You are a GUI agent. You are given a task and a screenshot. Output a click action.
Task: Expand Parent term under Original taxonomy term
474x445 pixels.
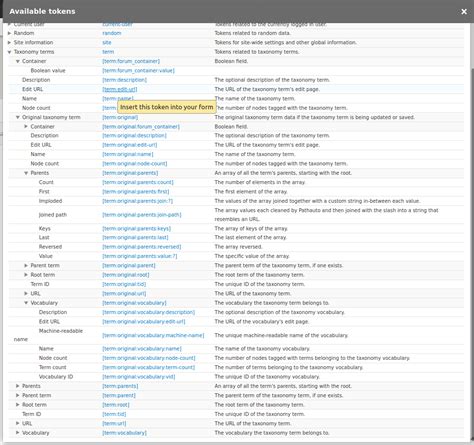pos(26,266)
